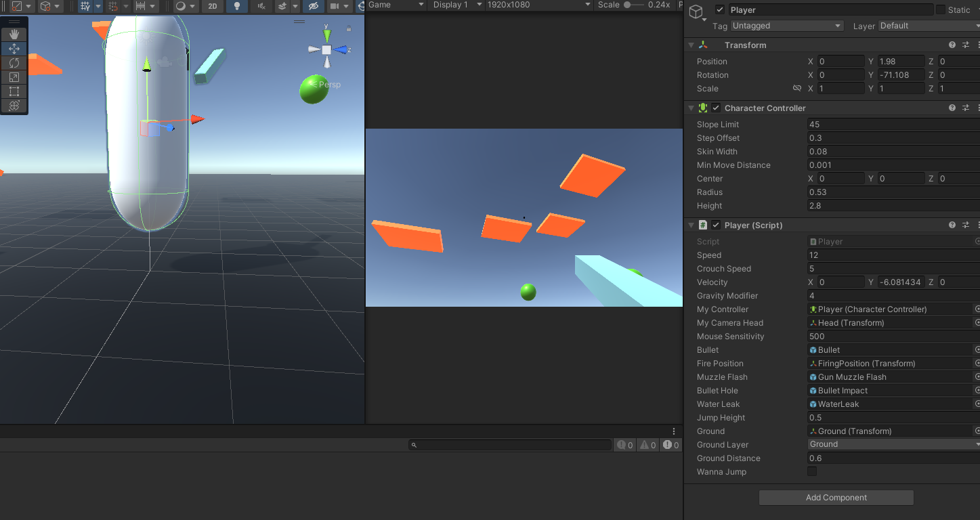Open Character Controller presets icon
The height and width of the screenshot is (520, 980).
point(966,108)
